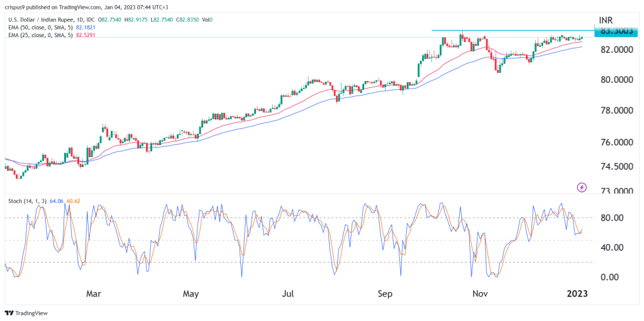This screenshot has height=321, width=644.
Task: Select the cyan horizontal resistance line
Action: 513,30
